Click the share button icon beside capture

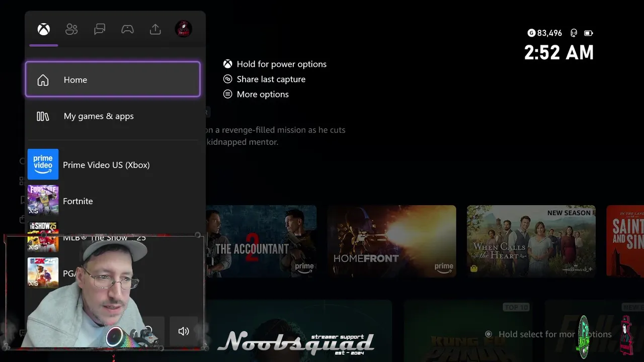point(228,79)
